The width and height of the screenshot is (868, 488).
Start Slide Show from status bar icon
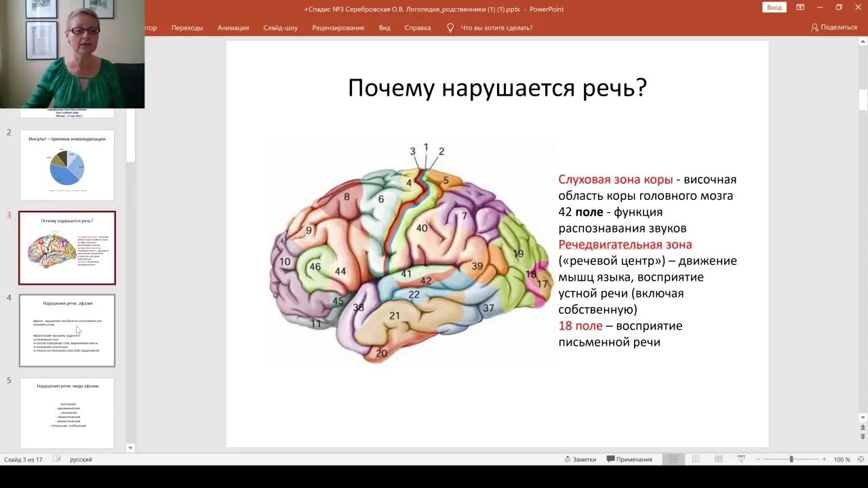[741, 459]
